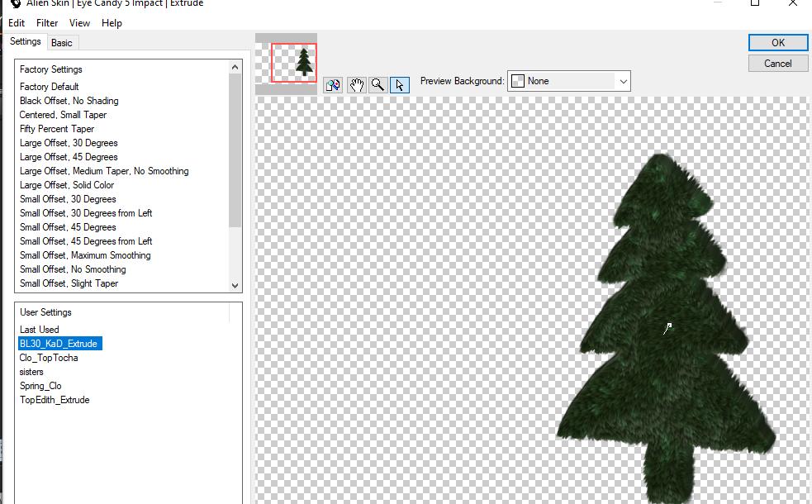The height and width of the screenshot is (504, 812).
Task: Select the Spring_Clo user setting
Action: pyautogui.click(x=40, y=385)
